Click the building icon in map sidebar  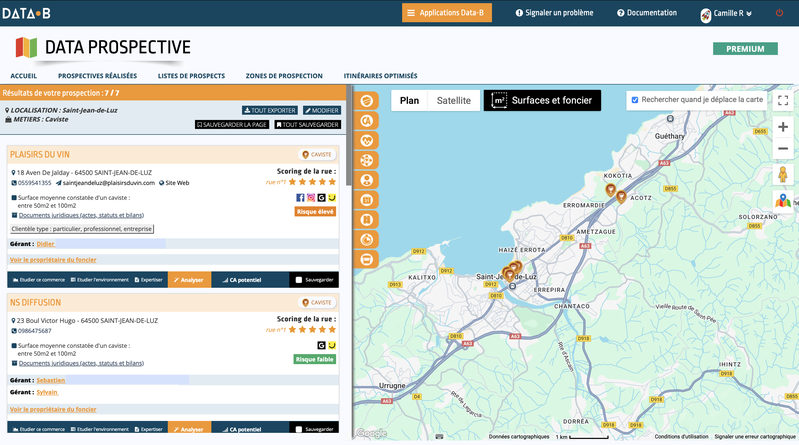pos(366,220)
